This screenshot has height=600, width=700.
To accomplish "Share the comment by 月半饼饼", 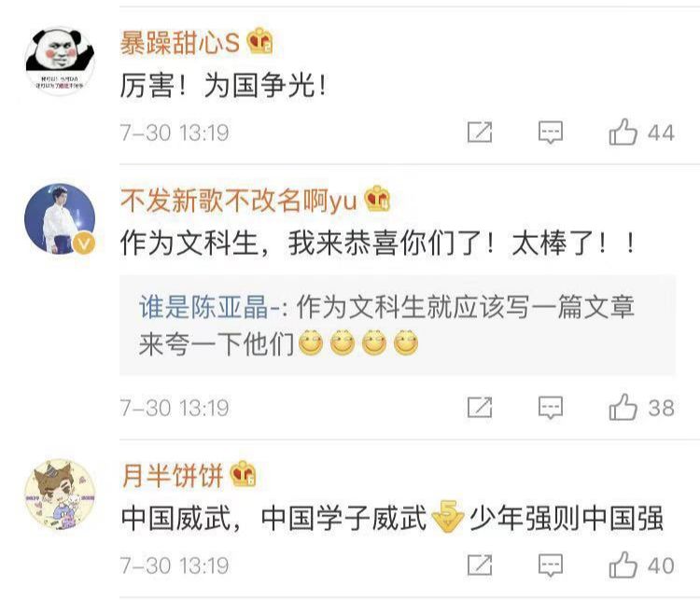I will click(x=480, y=565).
